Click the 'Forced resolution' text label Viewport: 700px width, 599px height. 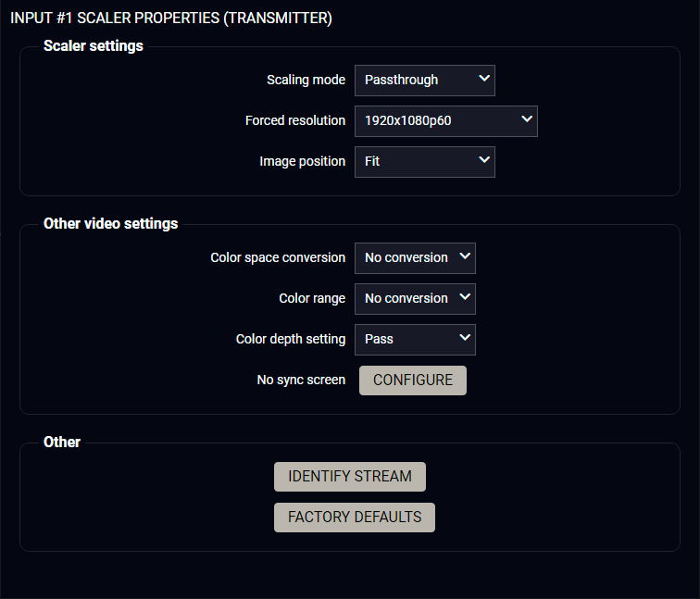coord(295,120)
